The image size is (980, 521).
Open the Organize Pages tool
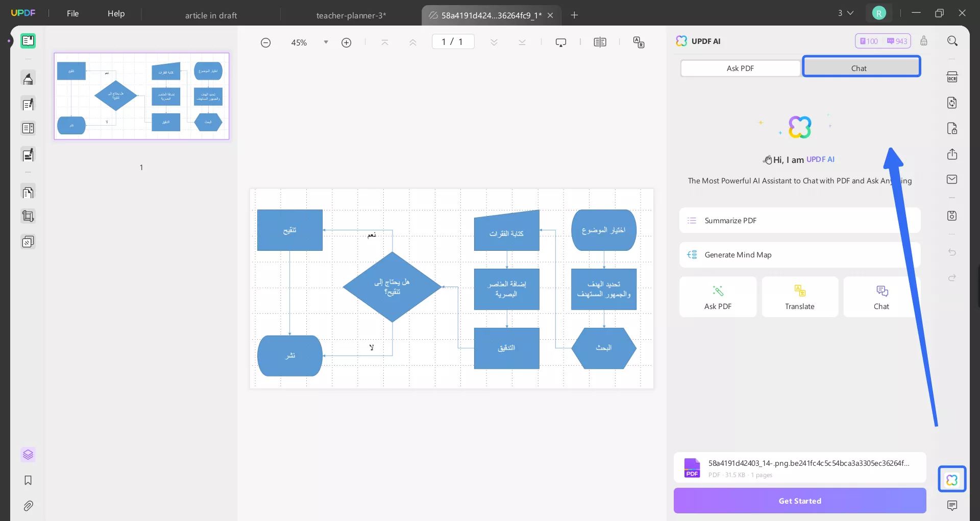(28, 128)
